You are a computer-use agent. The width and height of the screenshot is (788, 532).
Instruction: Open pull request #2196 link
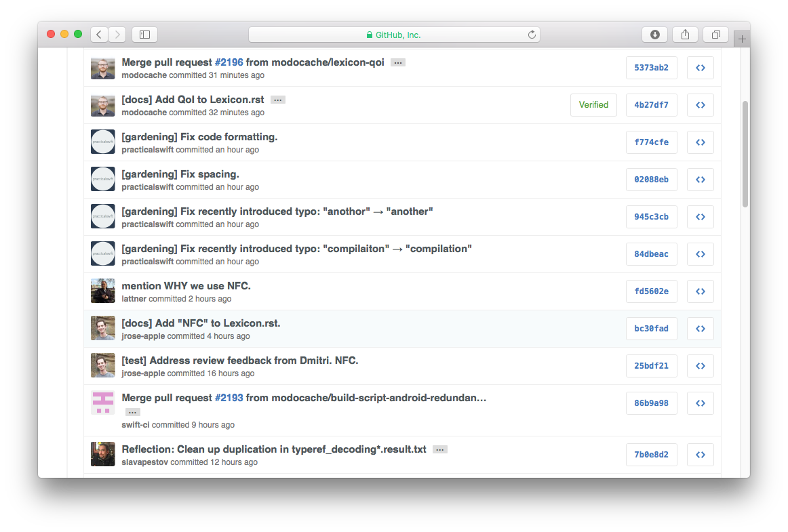click(229, 62)
